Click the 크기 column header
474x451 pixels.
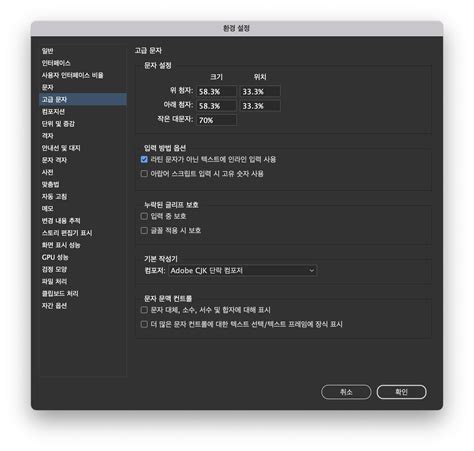[216, 77]
